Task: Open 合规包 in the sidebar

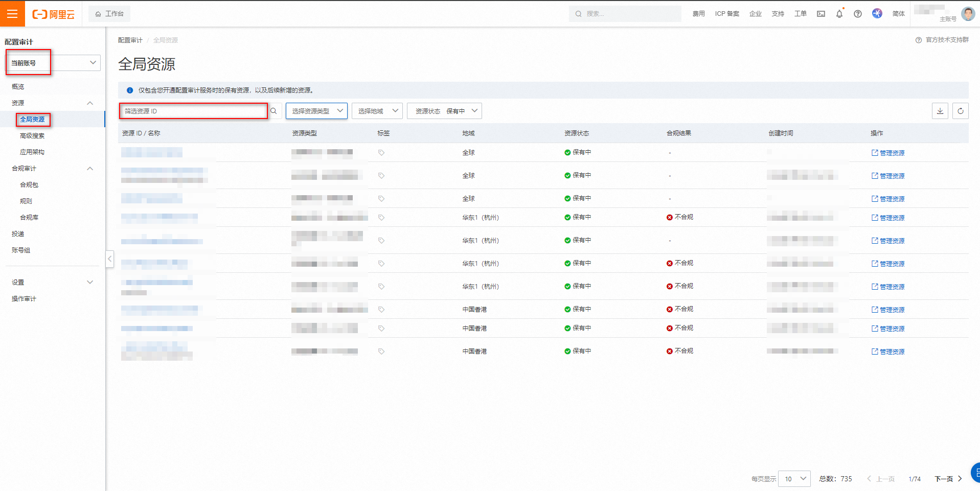Action: click(29, 185)
